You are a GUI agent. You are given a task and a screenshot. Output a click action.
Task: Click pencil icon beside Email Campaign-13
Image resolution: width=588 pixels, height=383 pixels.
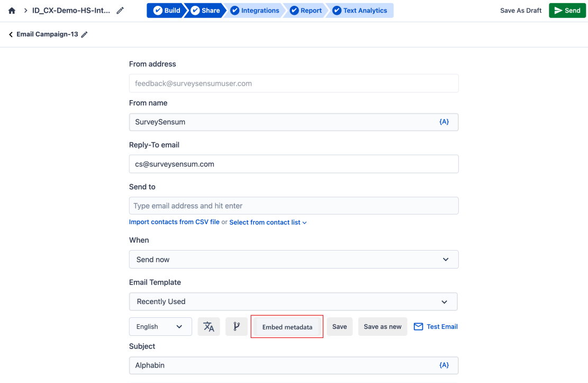(x=84, y=34)
